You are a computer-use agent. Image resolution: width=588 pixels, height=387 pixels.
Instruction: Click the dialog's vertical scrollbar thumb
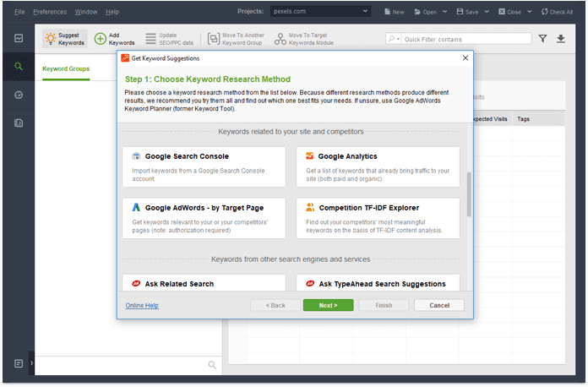469,194
